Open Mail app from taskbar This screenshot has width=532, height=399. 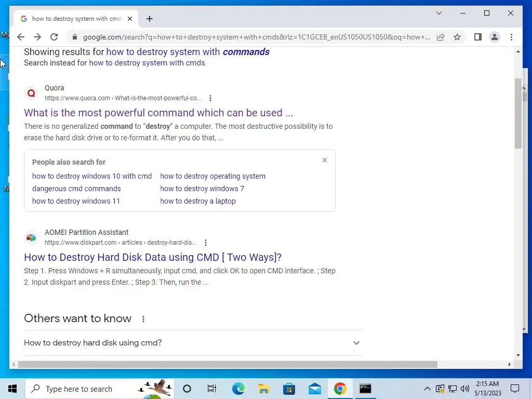tap(314, 389)
